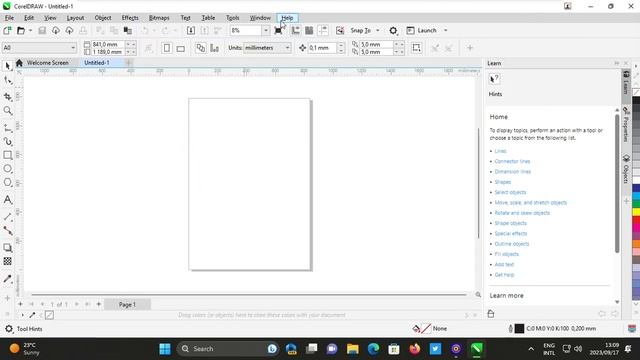
Task: Open the zoom level dropdown
Action: (x=266, y=31)
